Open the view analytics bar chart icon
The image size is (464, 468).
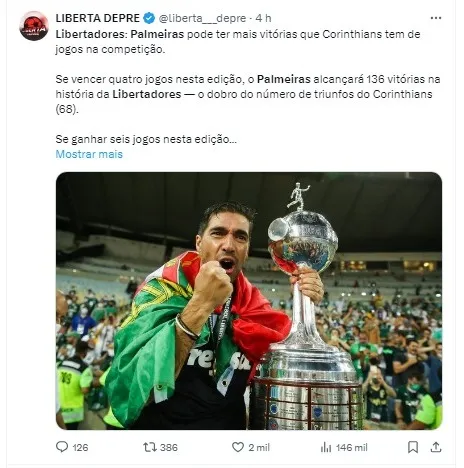pyautogui.click(x=326, y=447)
